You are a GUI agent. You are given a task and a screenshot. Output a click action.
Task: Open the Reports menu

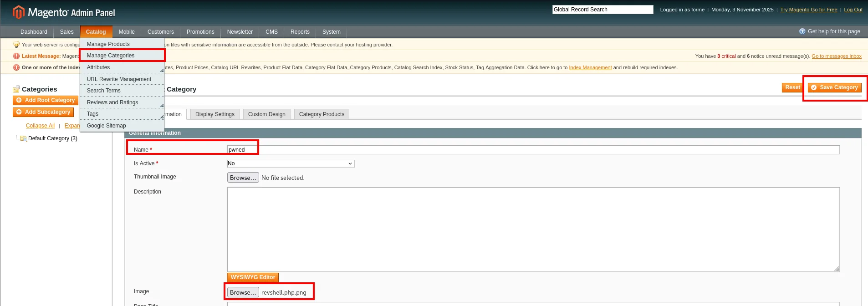[300, 32]
